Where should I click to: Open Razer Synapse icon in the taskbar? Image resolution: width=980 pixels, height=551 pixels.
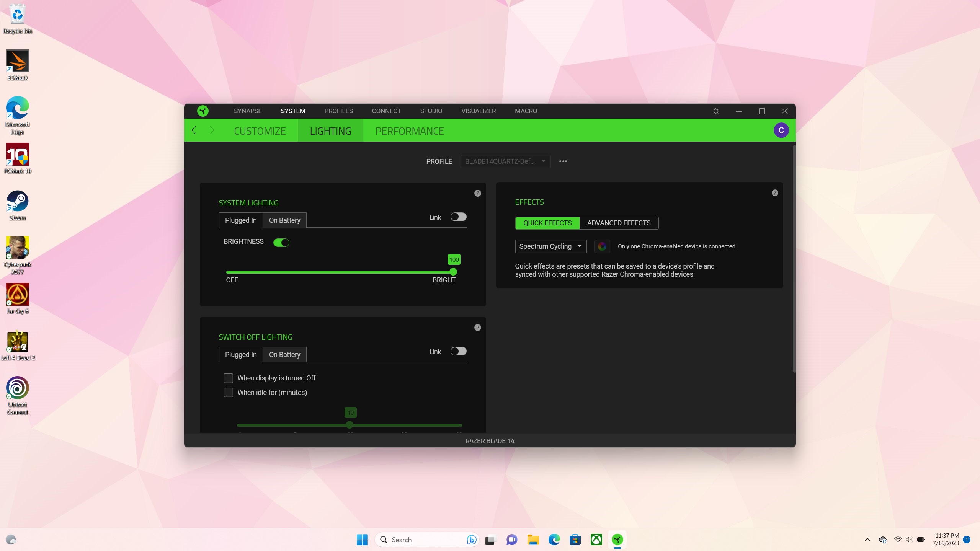pyautogui.click(x=617, y=540)
